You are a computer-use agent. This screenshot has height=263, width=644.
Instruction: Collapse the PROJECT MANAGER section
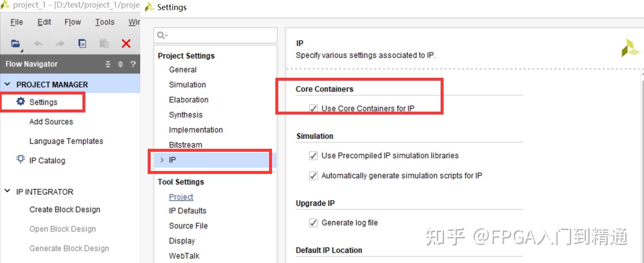point(8,84)
